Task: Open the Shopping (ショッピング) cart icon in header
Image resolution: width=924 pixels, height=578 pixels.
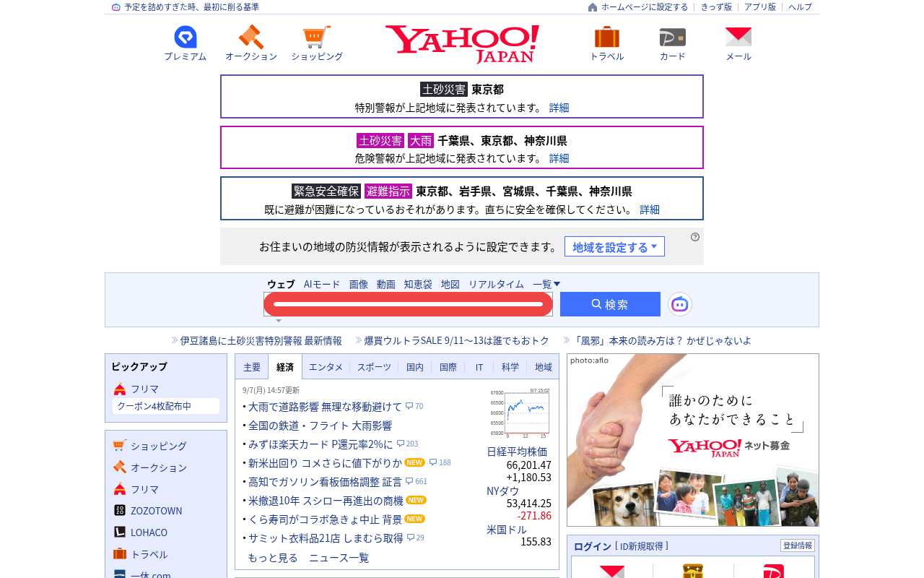Action: coord(317,37)
